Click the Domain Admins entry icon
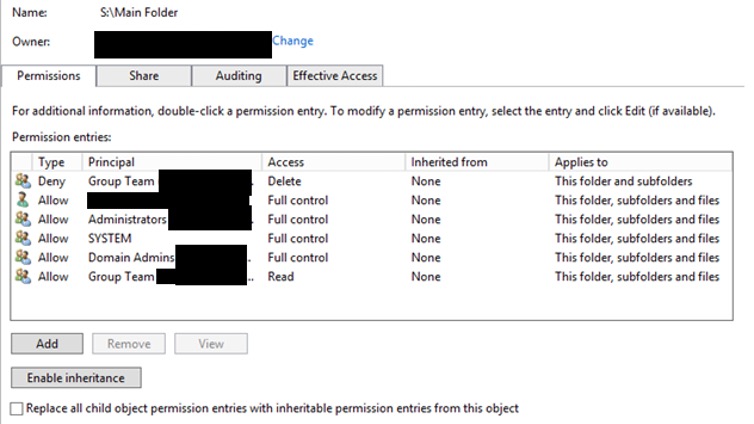 pos(22,257)
